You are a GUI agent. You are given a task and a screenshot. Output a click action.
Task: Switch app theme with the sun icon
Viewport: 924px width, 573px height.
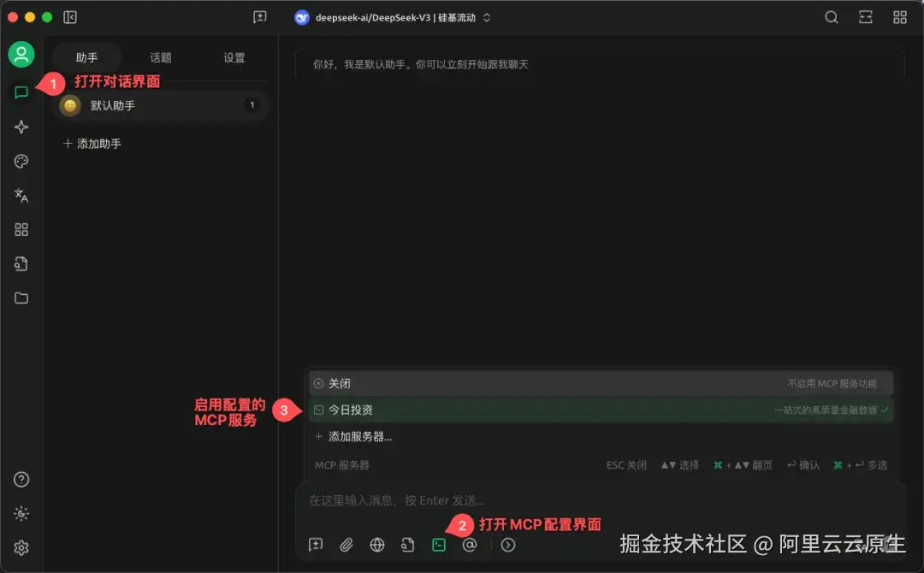(21, 513)
